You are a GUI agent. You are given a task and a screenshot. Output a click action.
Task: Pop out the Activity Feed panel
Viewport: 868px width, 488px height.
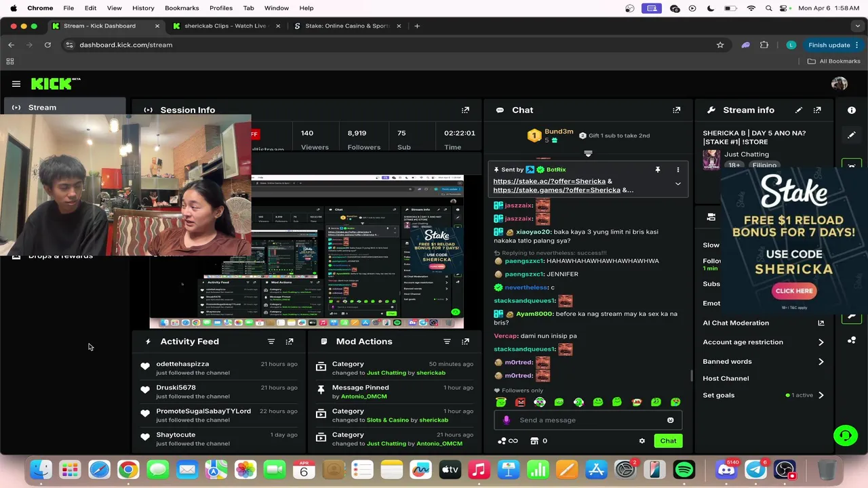point(290,342)
